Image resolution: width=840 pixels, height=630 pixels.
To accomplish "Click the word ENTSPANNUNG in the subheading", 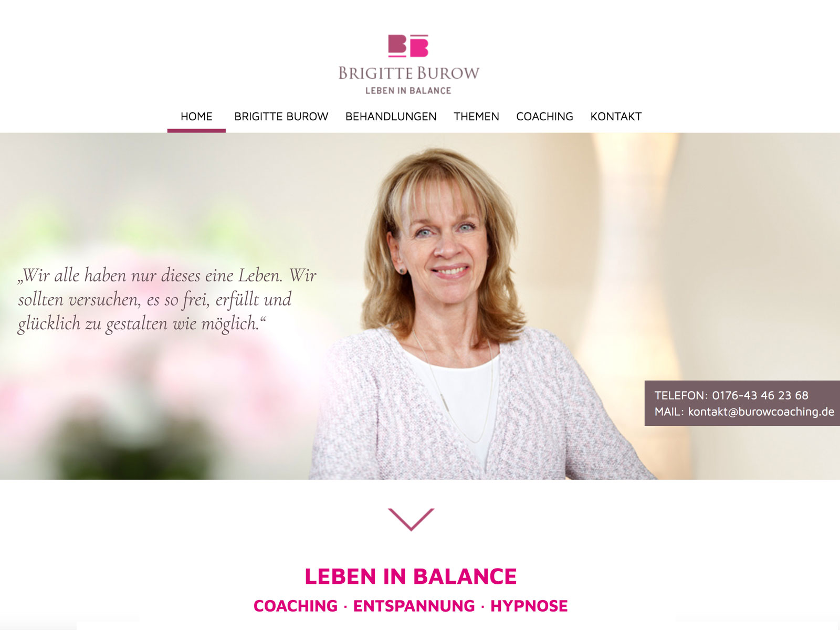I will (414, 606).
